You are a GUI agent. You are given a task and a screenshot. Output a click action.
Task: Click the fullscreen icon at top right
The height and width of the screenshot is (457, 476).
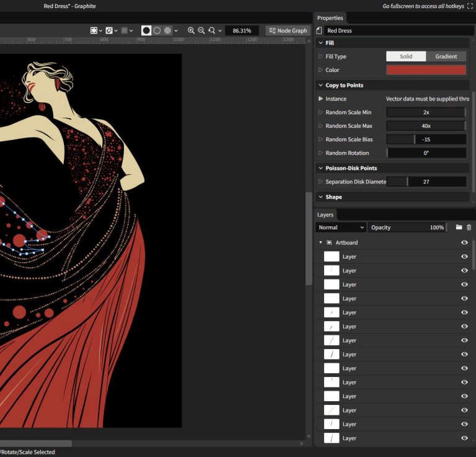coord(470,6)
